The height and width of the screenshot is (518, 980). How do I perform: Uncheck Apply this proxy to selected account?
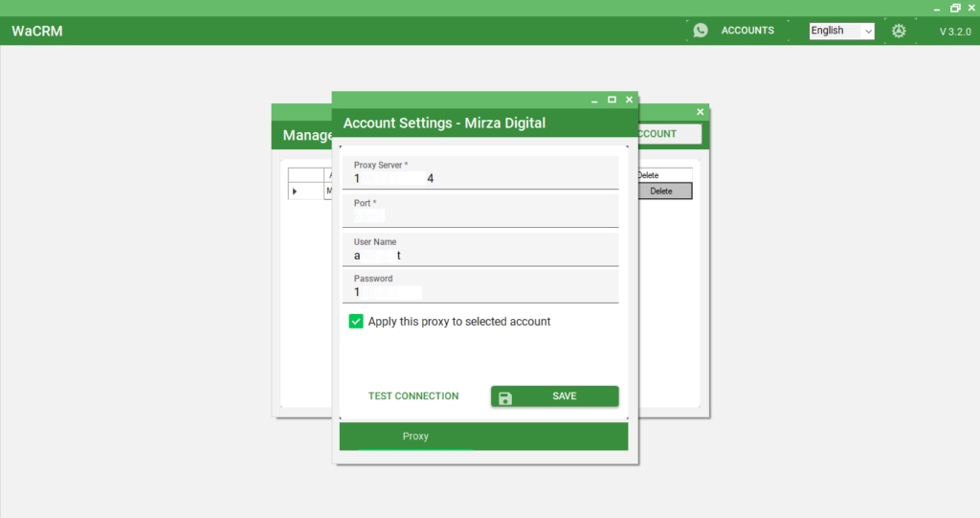(356, 322)
